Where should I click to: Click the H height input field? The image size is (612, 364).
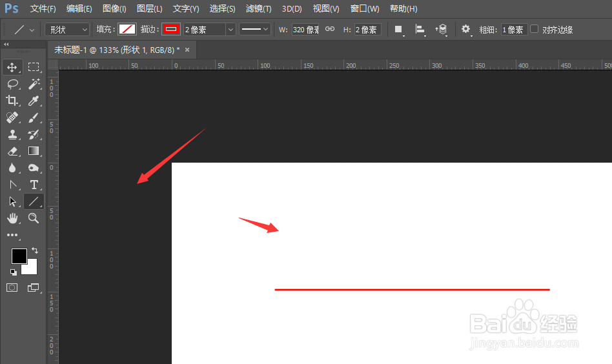pyautogui.click(x=368, y=30)
